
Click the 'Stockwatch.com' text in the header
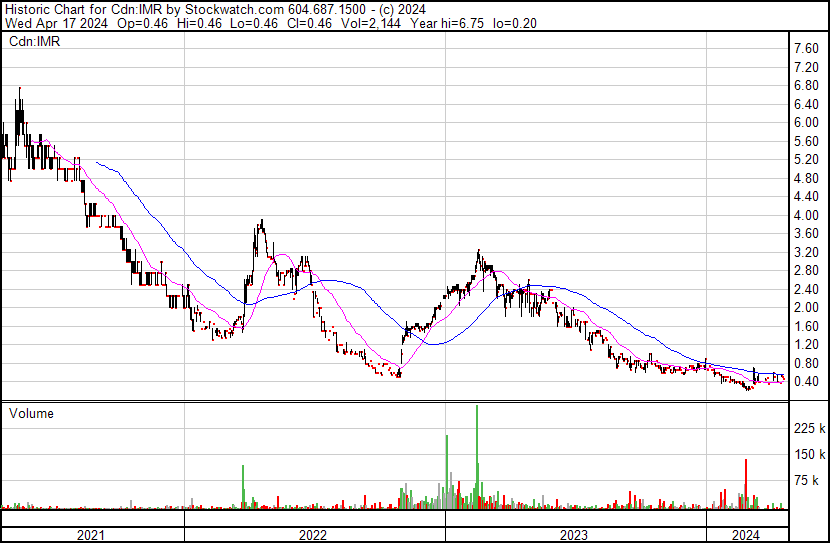(x=234, y=10)
